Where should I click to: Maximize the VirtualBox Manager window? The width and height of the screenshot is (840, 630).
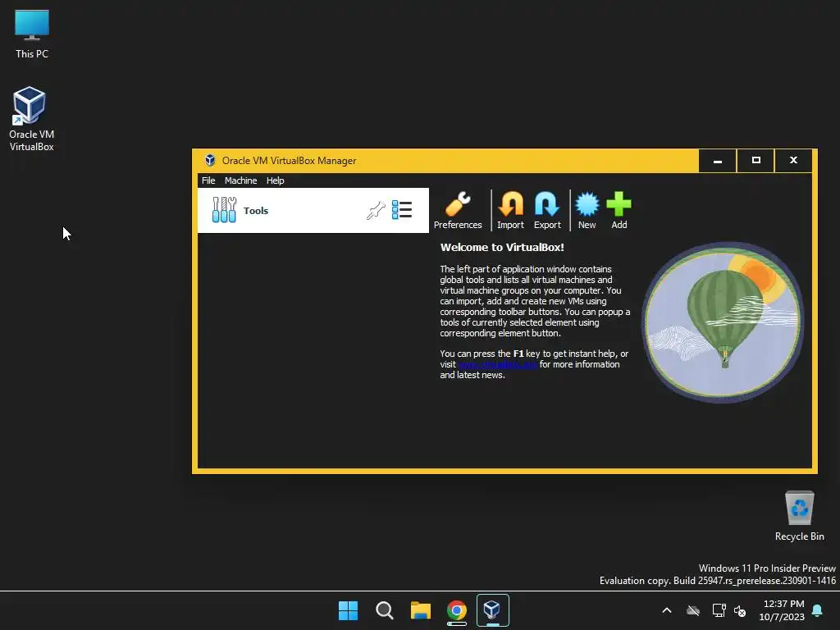756,161
